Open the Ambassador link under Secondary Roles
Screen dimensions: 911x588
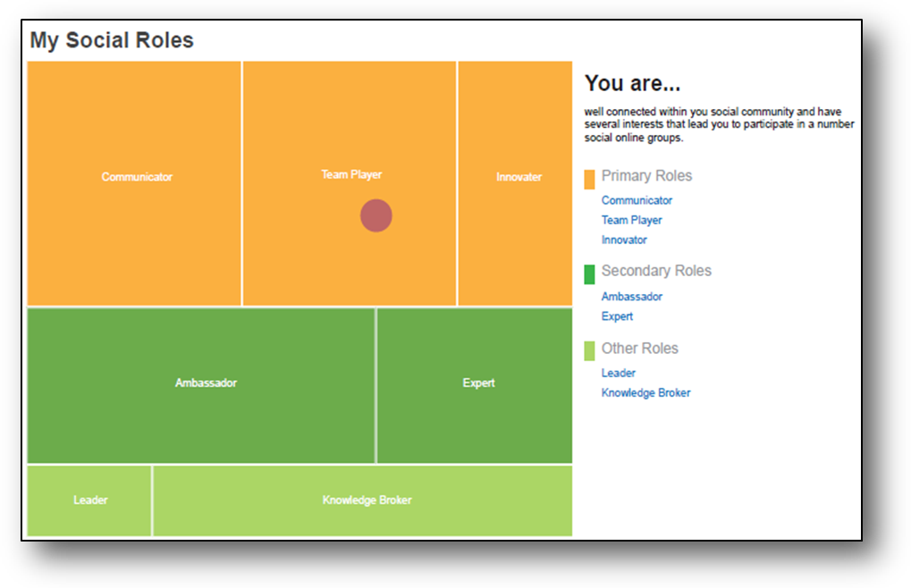(x=631, y=297)
